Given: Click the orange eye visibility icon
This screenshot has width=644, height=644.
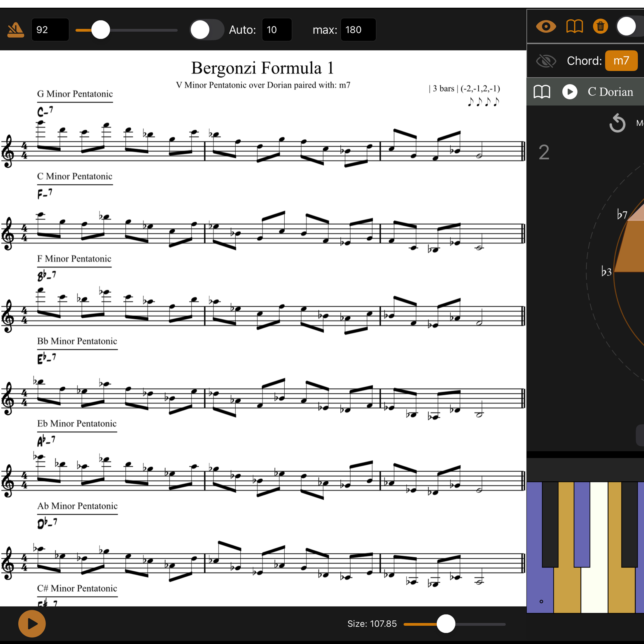Looking at the screenshot, I should point(546,26).
